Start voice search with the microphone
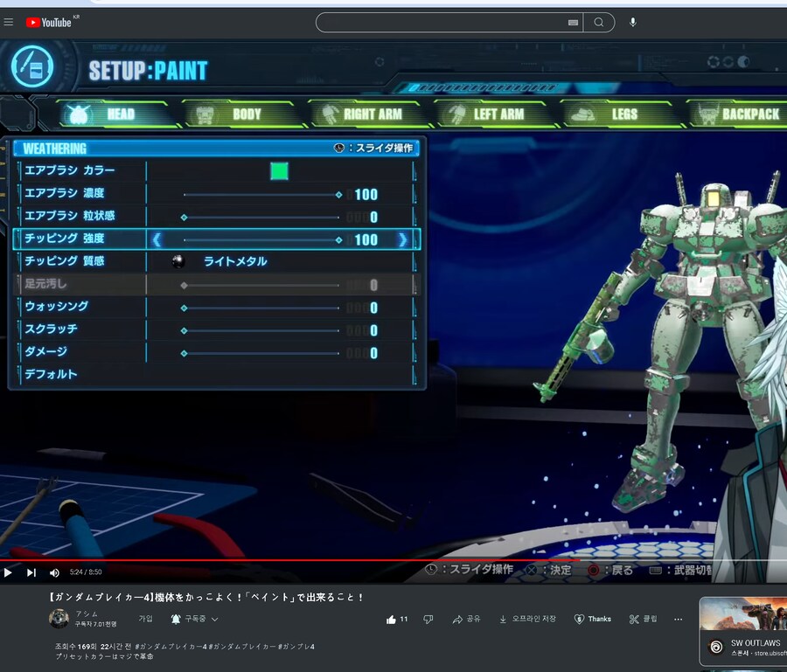 [x=633, y=23]
